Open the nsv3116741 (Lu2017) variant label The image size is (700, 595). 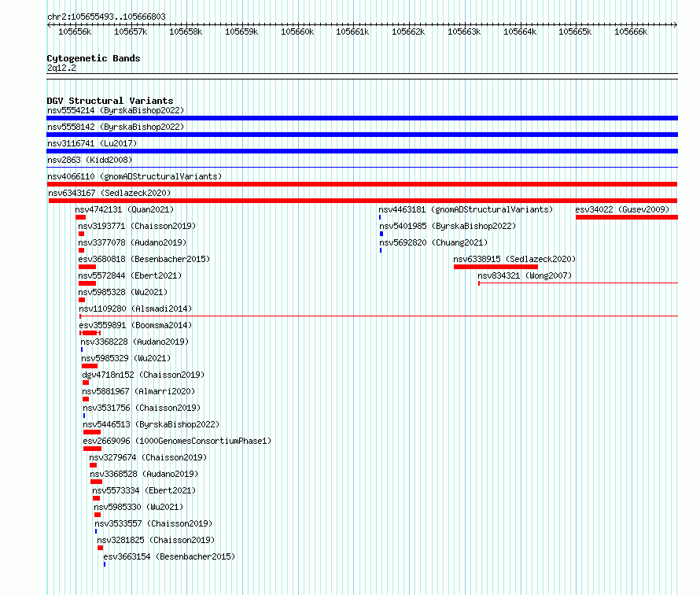pos(92,143)
